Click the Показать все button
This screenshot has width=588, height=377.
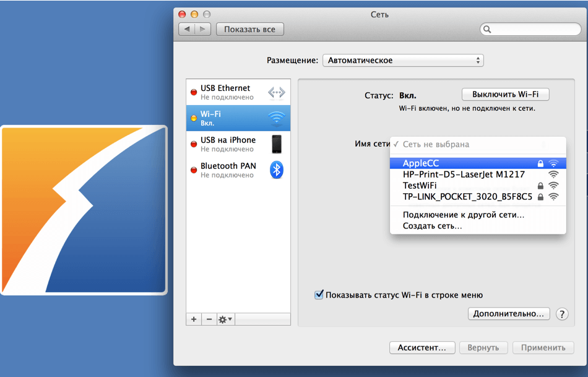pyautogui.click(x=249, y=29)
